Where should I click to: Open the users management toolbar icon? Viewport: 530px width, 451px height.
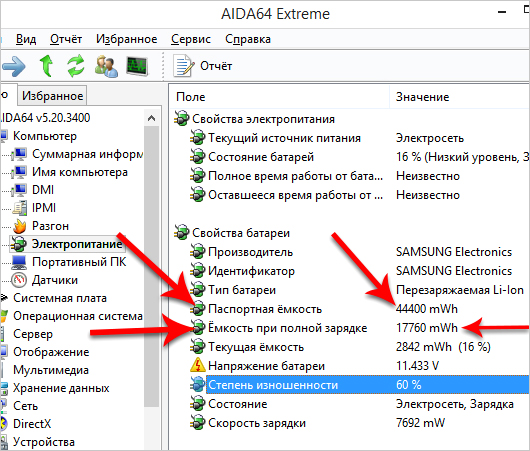point(106,66)
